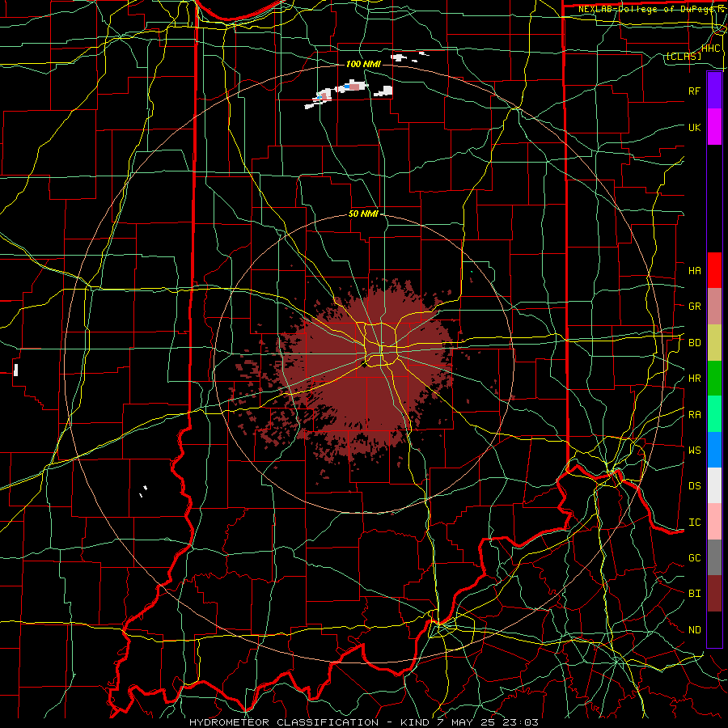Click the UK magenta legend swatch
This screenshot has height=728, width=728.
tap(714, 127)
